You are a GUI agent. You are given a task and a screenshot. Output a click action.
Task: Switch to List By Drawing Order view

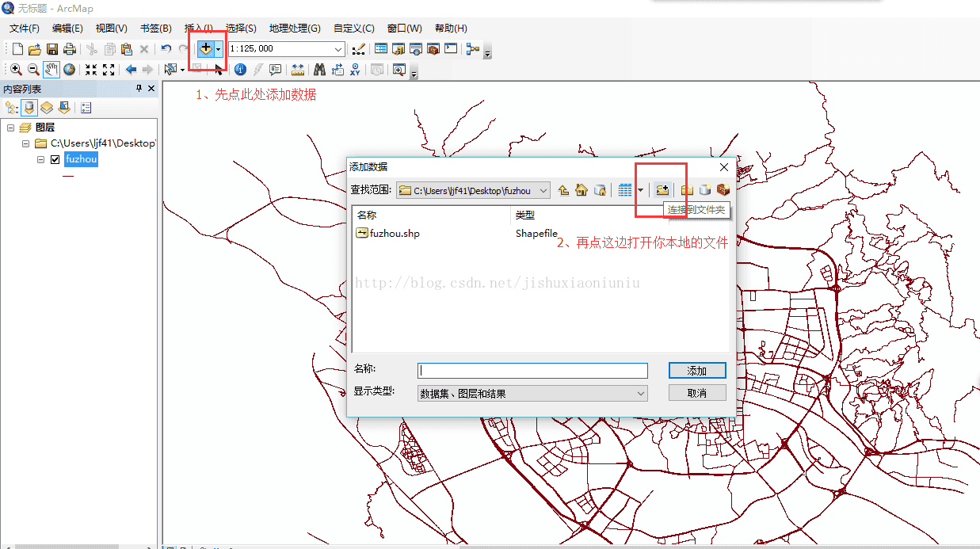pyautogui.click(x=11, y=108)
